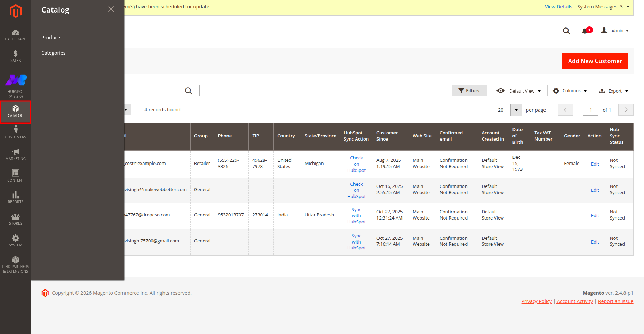Close the Catalog flyout panel
The height and width of the screenshot is (334, 644).
point(111,9)
